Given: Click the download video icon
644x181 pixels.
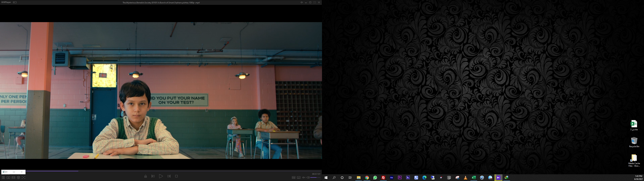Looking at the screenshot, I should (x=8, y=177).
